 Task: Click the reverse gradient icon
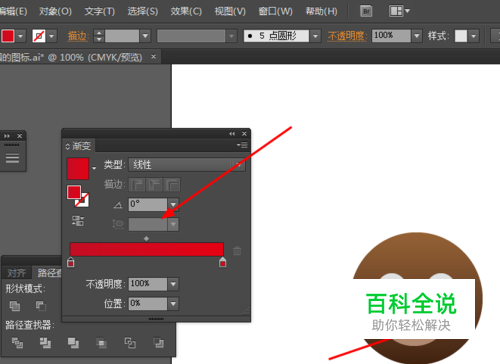tap(78, 221)
